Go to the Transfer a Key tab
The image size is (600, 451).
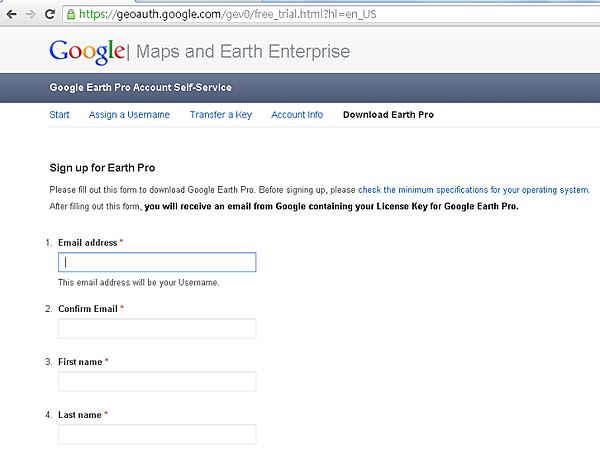click(x=221, y=115)
